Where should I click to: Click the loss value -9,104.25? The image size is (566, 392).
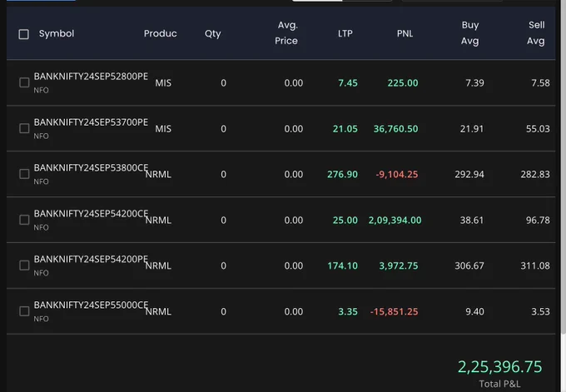pos(397,174)
